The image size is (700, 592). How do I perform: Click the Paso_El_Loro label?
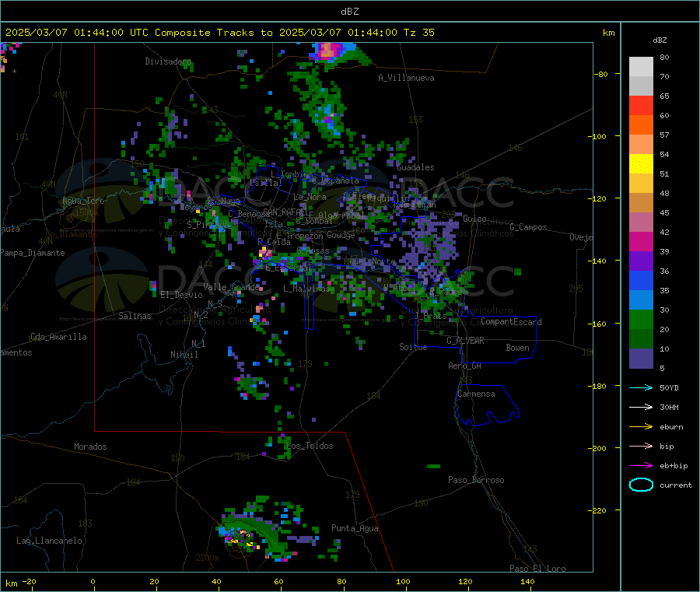coord(537,569)
